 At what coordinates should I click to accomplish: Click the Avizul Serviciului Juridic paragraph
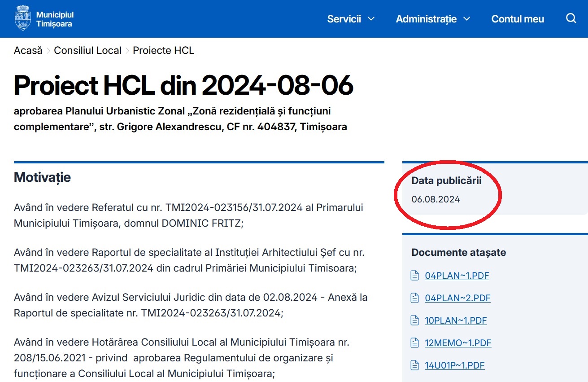point(191,305)
